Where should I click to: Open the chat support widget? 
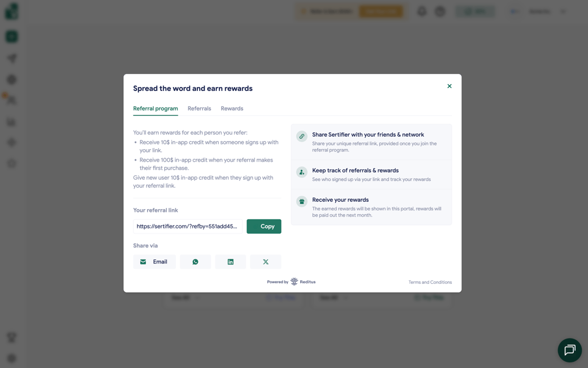(x=569, y=350)
